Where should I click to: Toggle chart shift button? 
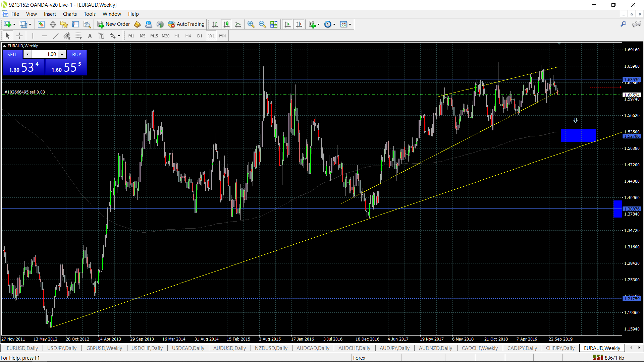[x=299, y=24]
